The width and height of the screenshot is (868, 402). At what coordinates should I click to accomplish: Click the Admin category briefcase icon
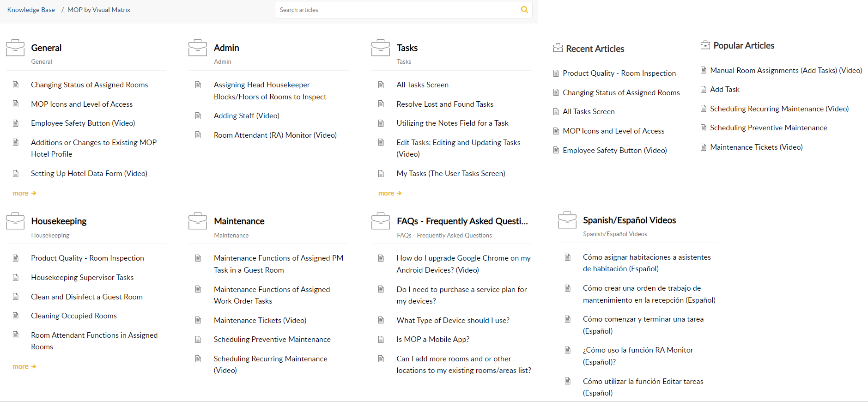pos(198,48)
